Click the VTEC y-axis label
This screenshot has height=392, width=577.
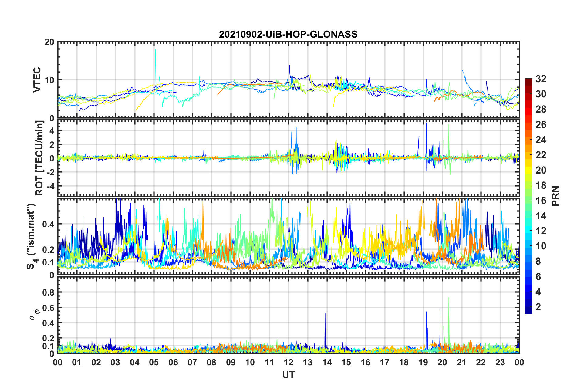pyautogui.click(x=37, y=80)
